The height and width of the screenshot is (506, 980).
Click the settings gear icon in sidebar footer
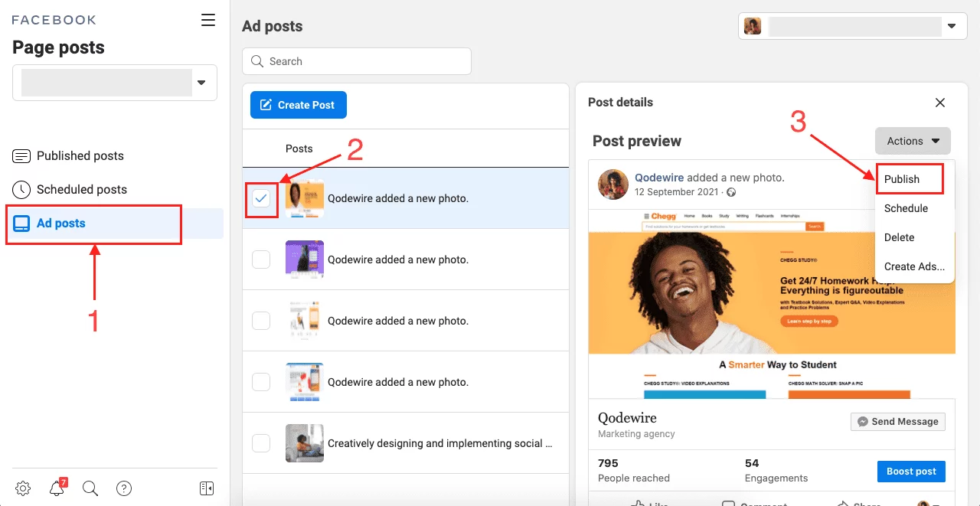[23, 488]
